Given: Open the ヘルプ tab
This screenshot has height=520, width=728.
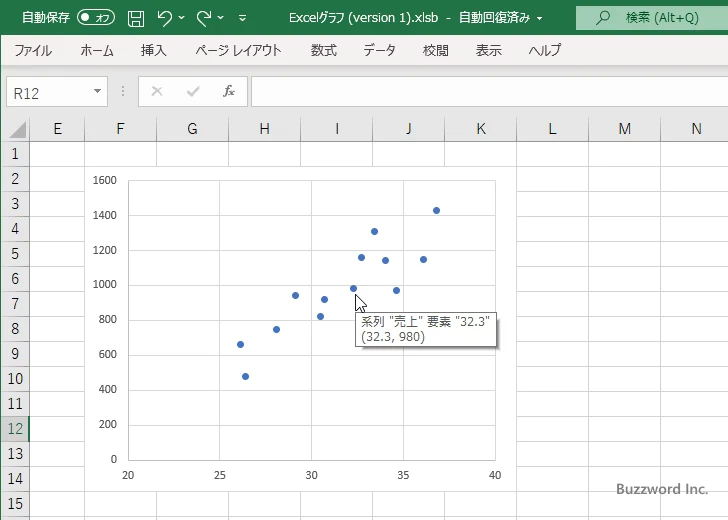Looking at the screenshot, I should [545, 50].
